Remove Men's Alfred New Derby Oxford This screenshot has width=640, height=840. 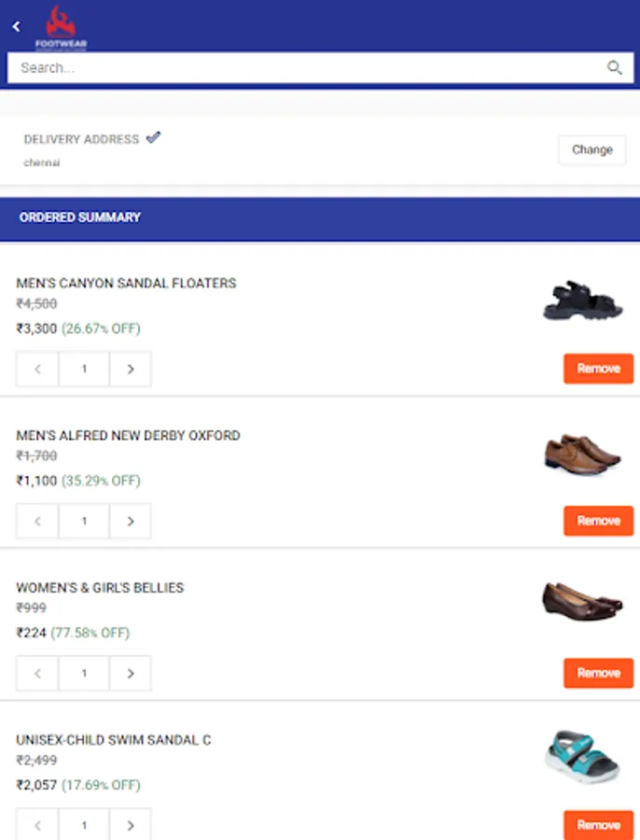(x=598, y=521)
